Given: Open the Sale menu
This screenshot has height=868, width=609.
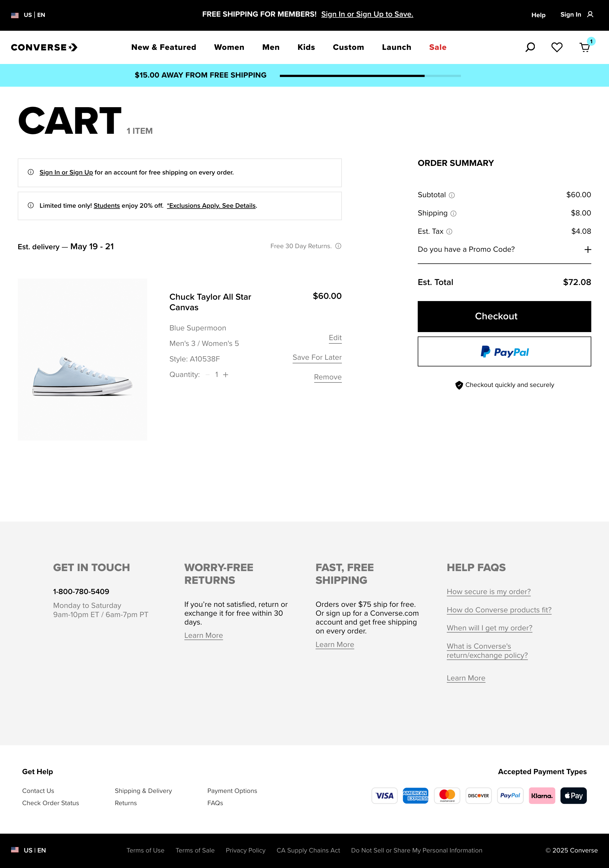Looking at the screenshot, I should tap(437, 47).
